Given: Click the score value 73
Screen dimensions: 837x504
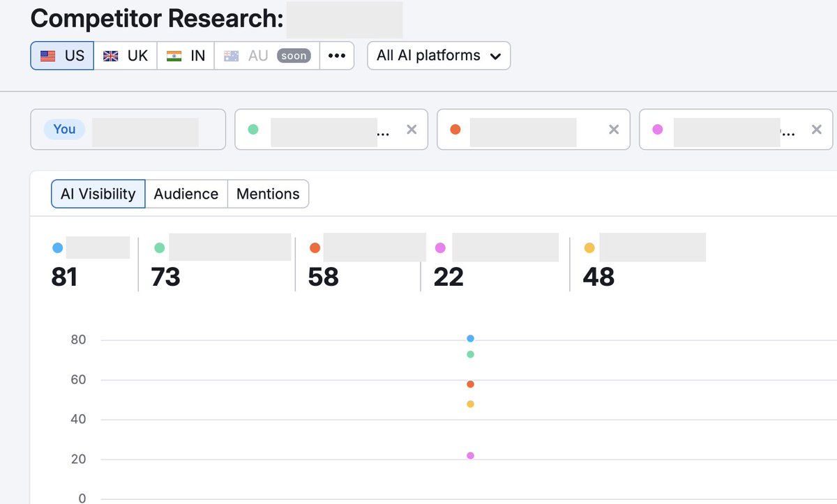Looking at the screenshot, I should click(166, 277).
